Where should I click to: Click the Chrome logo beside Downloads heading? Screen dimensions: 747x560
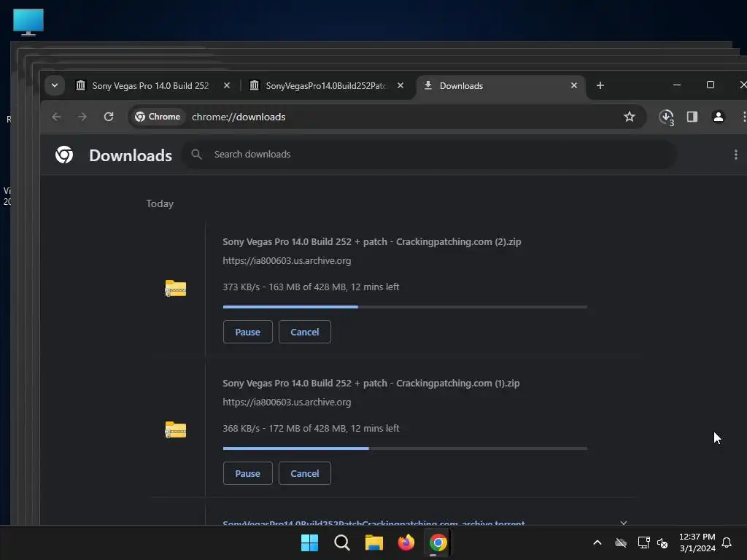pos(64,155)
